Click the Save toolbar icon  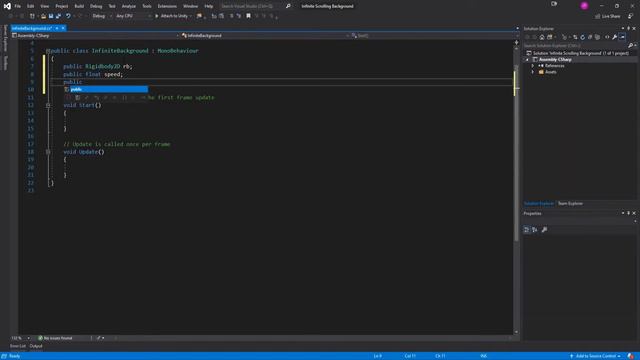(x=51, y=16)
